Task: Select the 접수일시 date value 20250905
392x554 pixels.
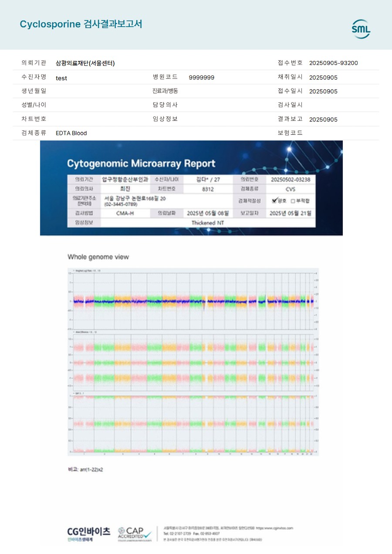Action: coord(323,92)
